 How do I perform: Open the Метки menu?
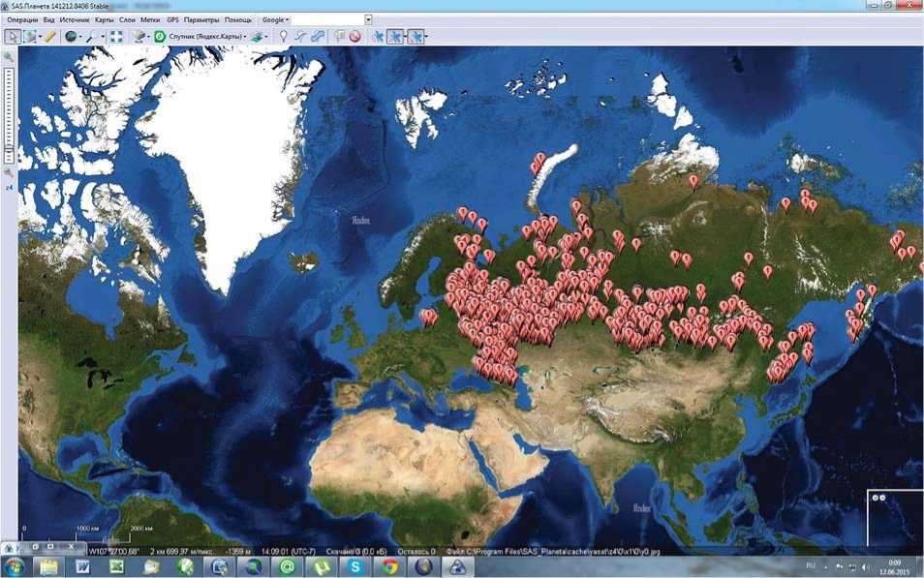click(x=150, y=19)
